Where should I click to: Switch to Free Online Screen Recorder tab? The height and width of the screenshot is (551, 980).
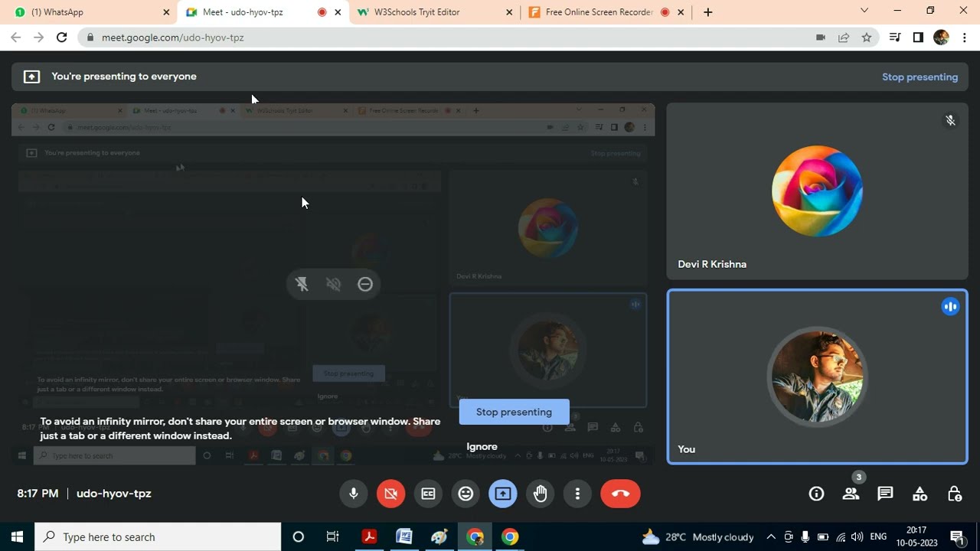(x=607, y=12)
